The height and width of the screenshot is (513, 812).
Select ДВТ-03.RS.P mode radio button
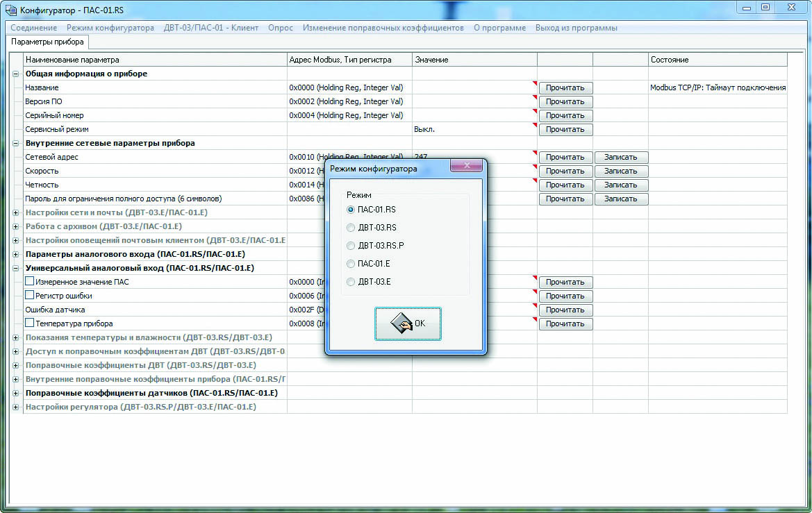click(351, 246)
